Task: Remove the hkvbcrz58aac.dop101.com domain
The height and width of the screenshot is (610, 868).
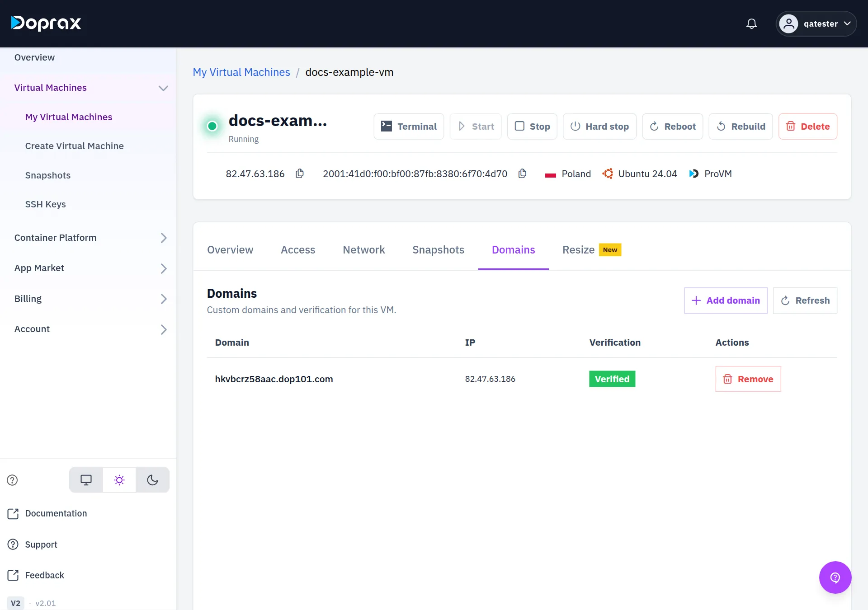Action: coord(748,379)
